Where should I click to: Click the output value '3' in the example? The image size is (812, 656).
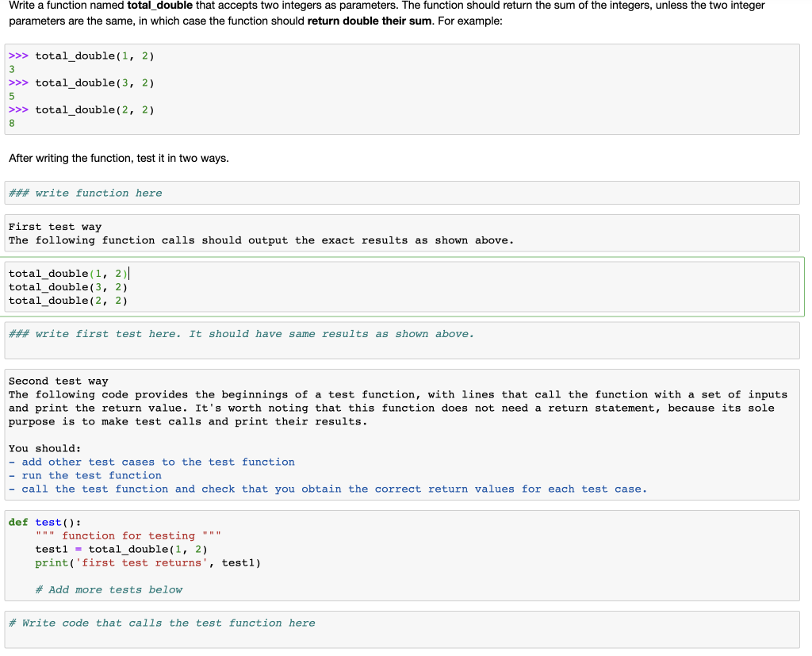click(x=12, y=70)
